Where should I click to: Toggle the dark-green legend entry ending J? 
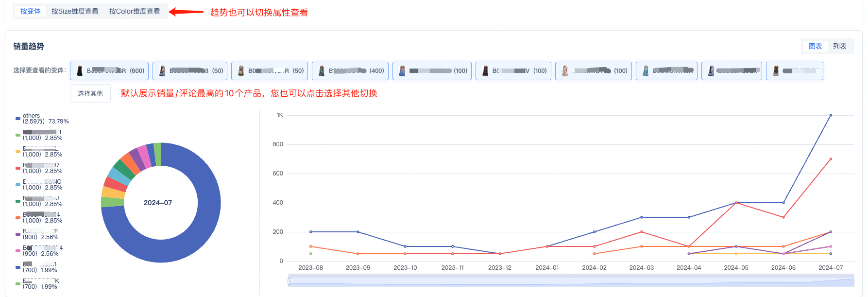click(39, 201)
